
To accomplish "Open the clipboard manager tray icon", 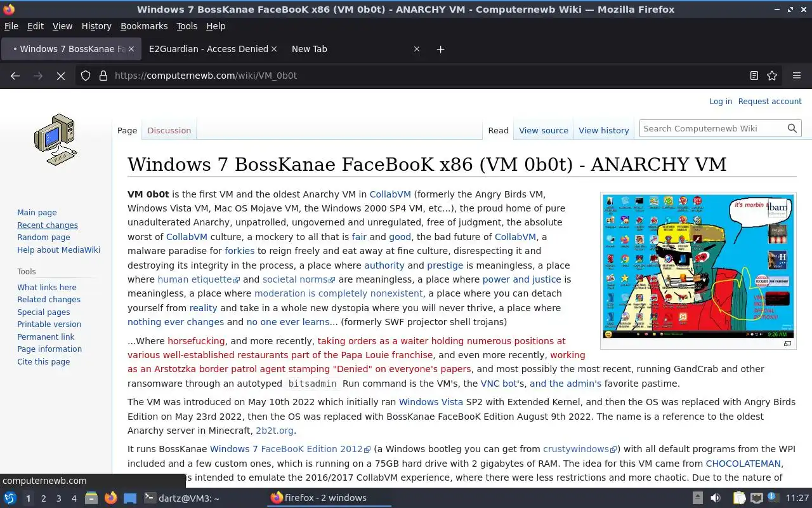I will click(x=739, y=498).
